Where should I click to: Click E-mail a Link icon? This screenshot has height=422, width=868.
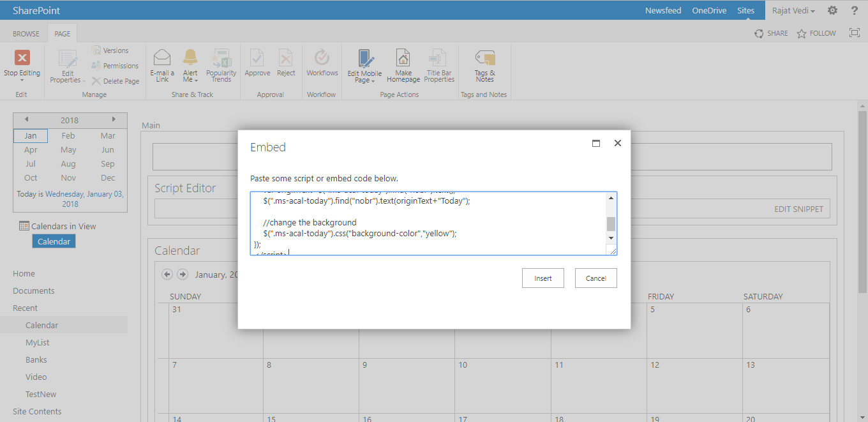click(x=162, y=58)
